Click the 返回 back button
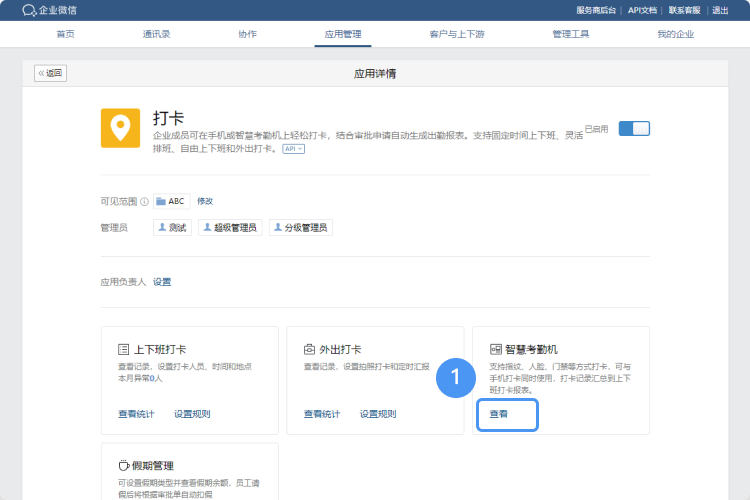The image size is (750, 500). pos(50,73)
